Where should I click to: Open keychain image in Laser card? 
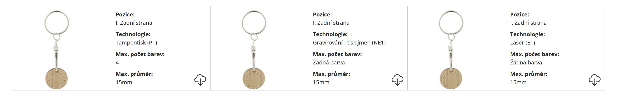[451, 50]
